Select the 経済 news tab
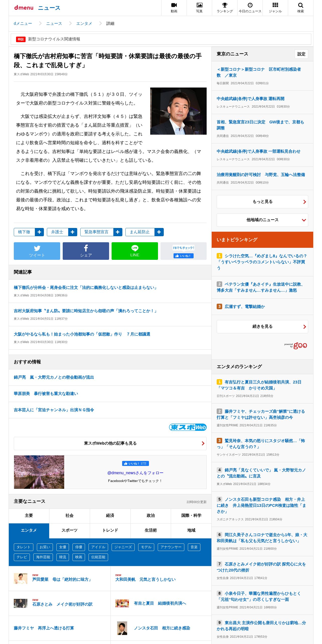 pos(110,516)
